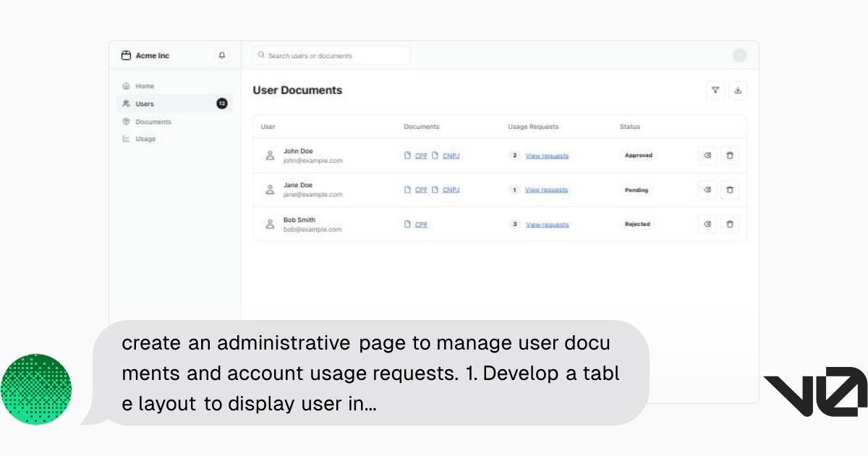Click the users count badge showing 12

pyautogui.click(x=222, y=104)
